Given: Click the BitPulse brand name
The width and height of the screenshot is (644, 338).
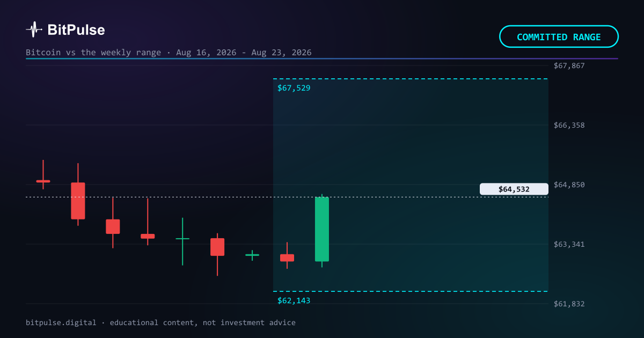Looking at the screenshot, I should click(76, 30).
